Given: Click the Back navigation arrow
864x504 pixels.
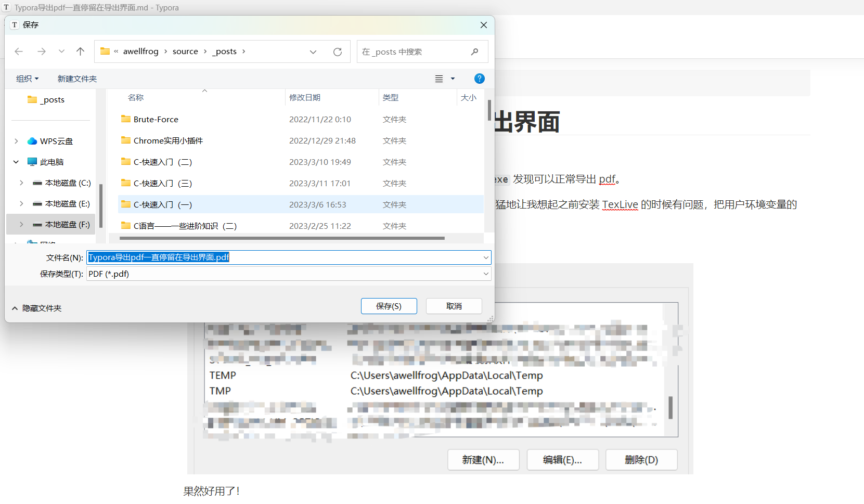Looking at the screenshot, I should point(19,51).
